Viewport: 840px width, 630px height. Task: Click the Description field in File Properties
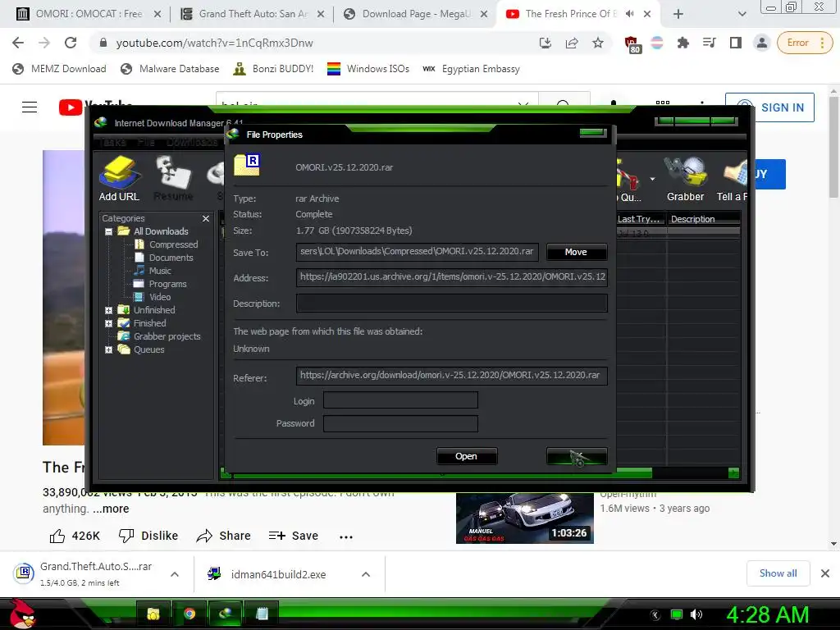pyautogui.click(x=452, y=304)
